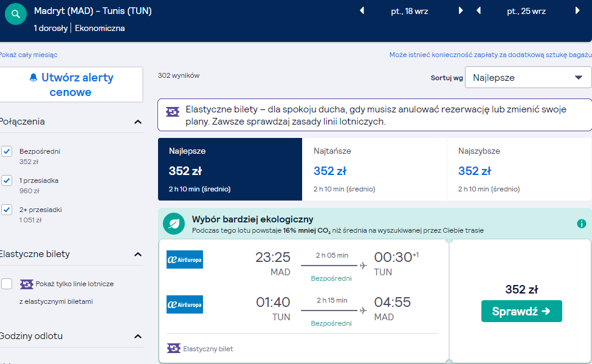Select the Najtańsze tab
The width and height of the screenshot is (592, 364).
(x=374, y=169)
